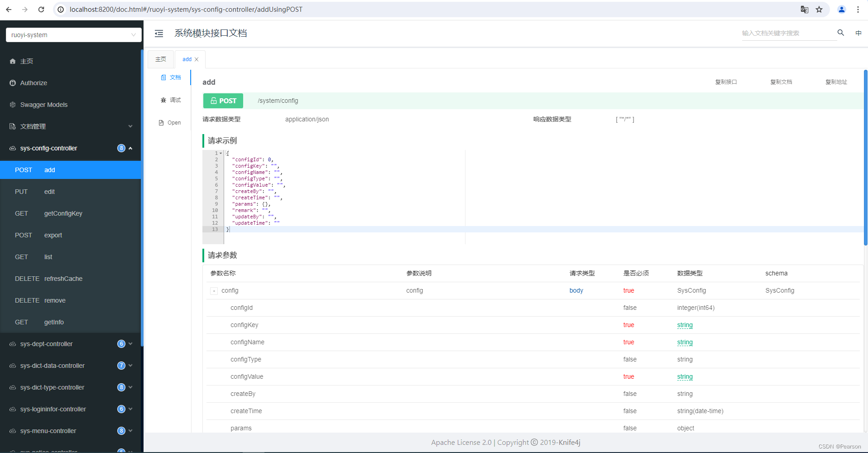Image resolution: width=868 pixels, height=453 pixels.
Task: Go forward using browser forward arrow
Action: [x=25, y=10]
